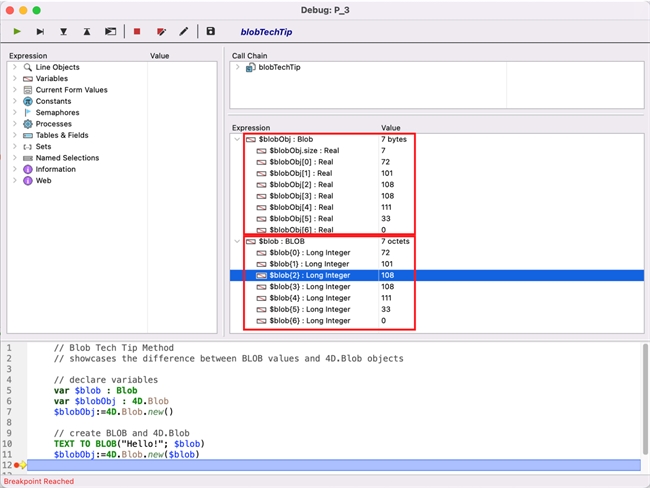Screen dimensions: 650x489
Task: Click the Save settings floppy disk icon
Action: pyautogui.click(x=211, y=32)
